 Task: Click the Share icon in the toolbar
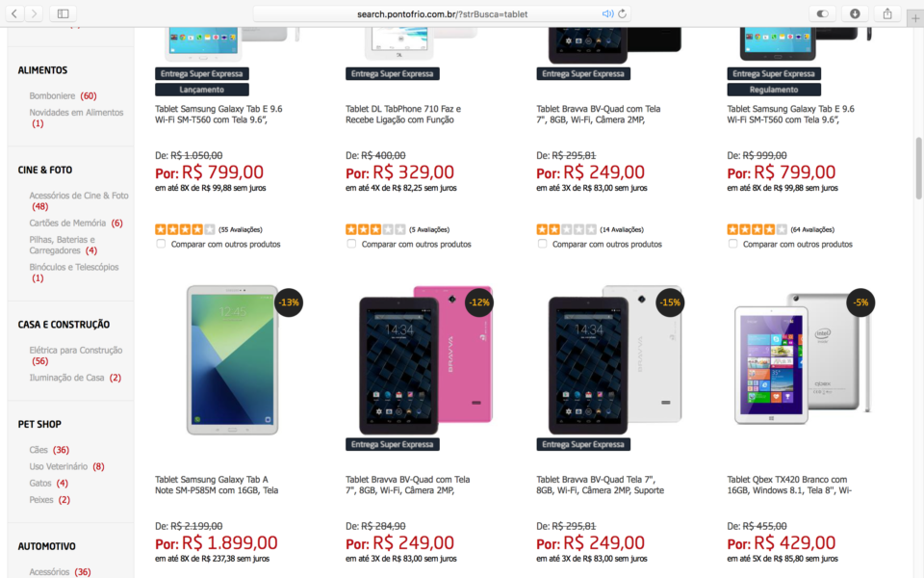(886, 13)
